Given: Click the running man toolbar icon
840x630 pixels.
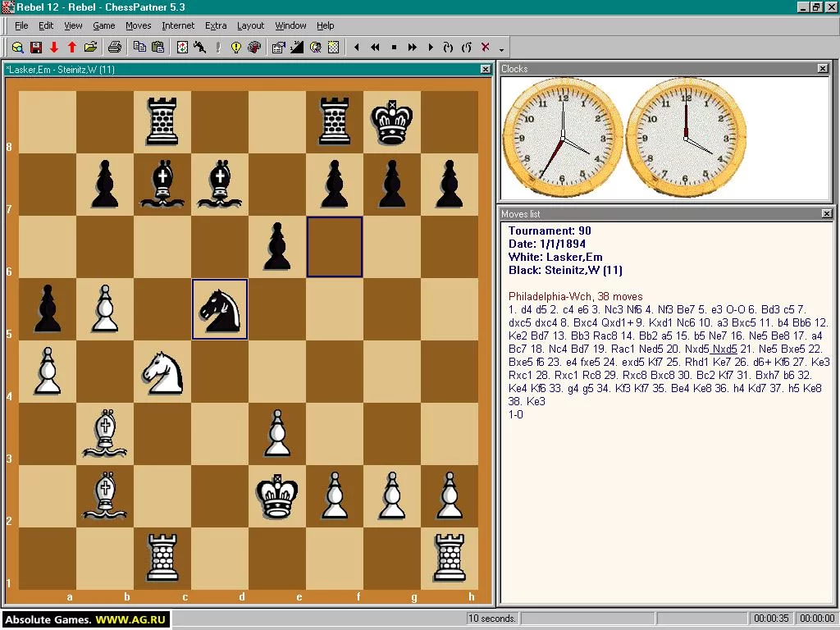Looking at the screenshot, I should coord(200,47).
